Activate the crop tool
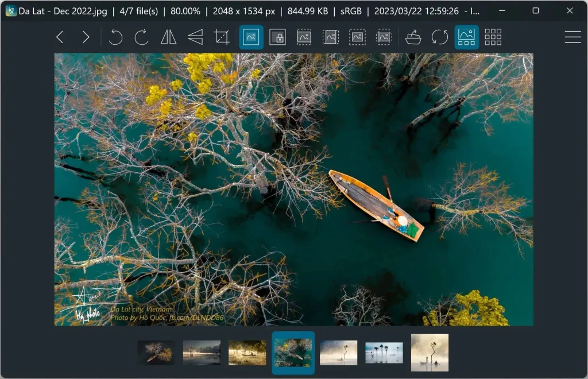Viewport: 588px width, 379px height. (x=222, y=37)
